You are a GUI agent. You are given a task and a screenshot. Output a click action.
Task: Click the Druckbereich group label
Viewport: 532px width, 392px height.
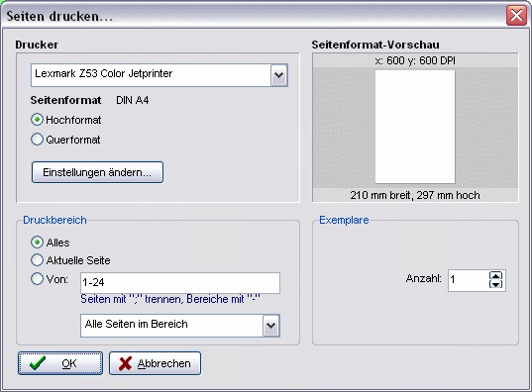click(54, 220)
